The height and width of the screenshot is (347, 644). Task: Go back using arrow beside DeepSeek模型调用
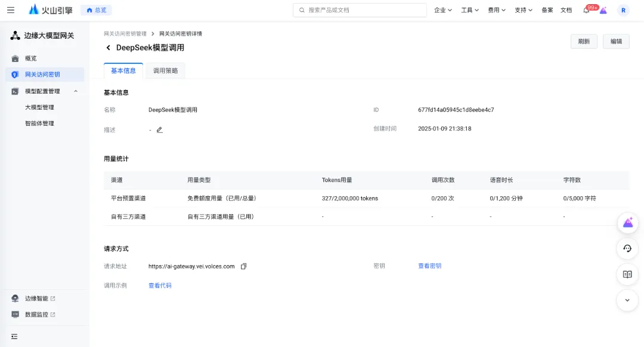coord(109,48)
